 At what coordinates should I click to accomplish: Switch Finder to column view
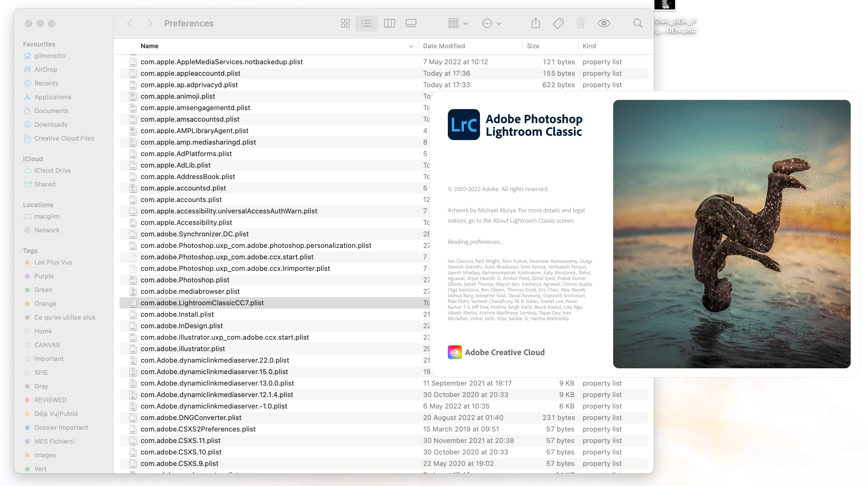click(389, 23)
